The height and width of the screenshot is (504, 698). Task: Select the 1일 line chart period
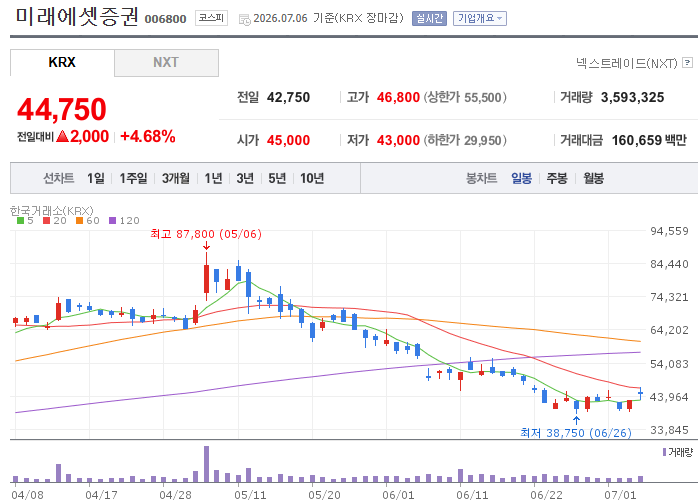(x=96, y=178)
